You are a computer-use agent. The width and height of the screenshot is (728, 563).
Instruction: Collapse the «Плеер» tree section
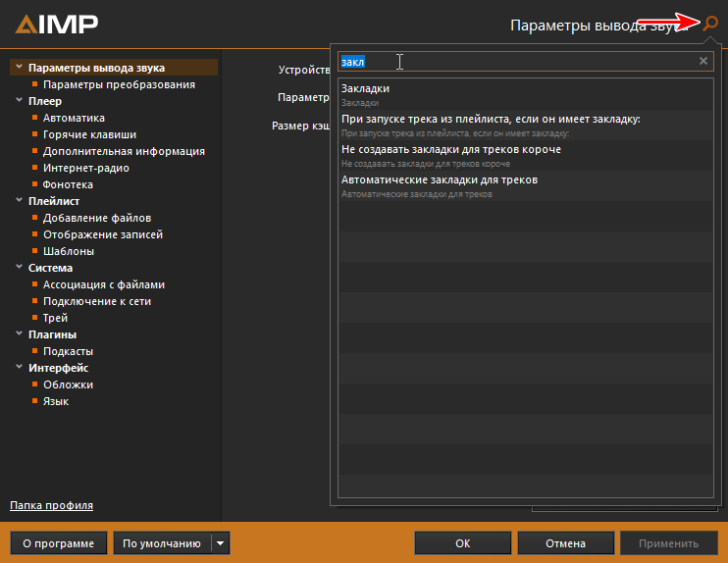point(19,100)
